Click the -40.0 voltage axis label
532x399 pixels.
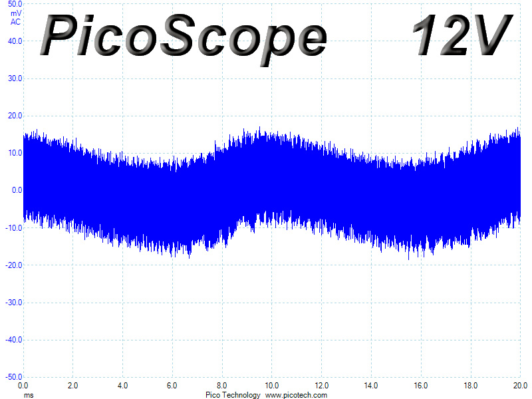13,340
